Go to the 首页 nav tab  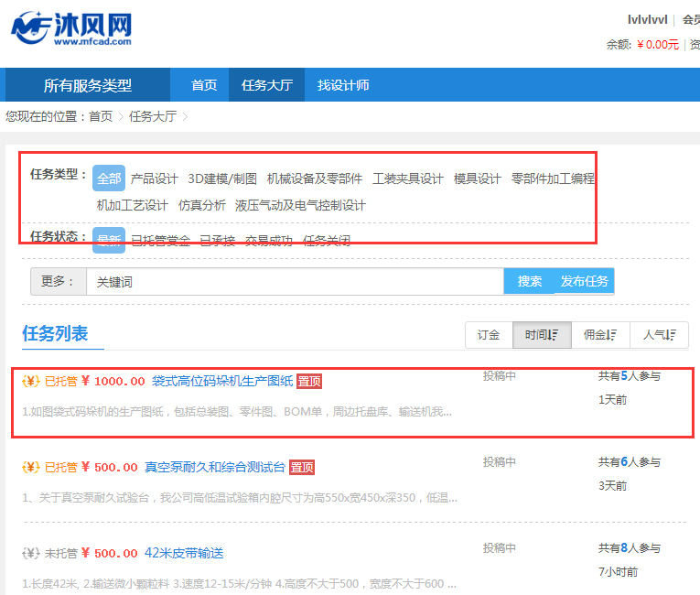click(x=204, y=85)
